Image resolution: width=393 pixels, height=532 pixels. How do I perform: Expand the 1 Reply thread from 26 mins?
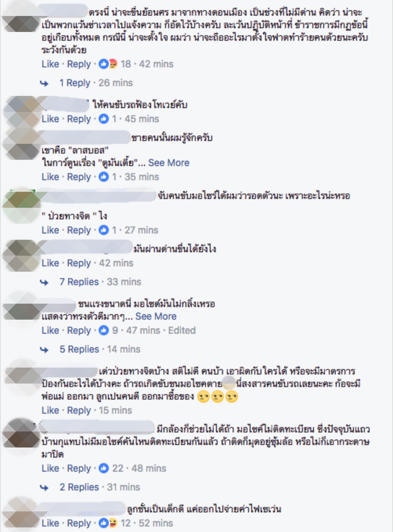pos(75,83)
